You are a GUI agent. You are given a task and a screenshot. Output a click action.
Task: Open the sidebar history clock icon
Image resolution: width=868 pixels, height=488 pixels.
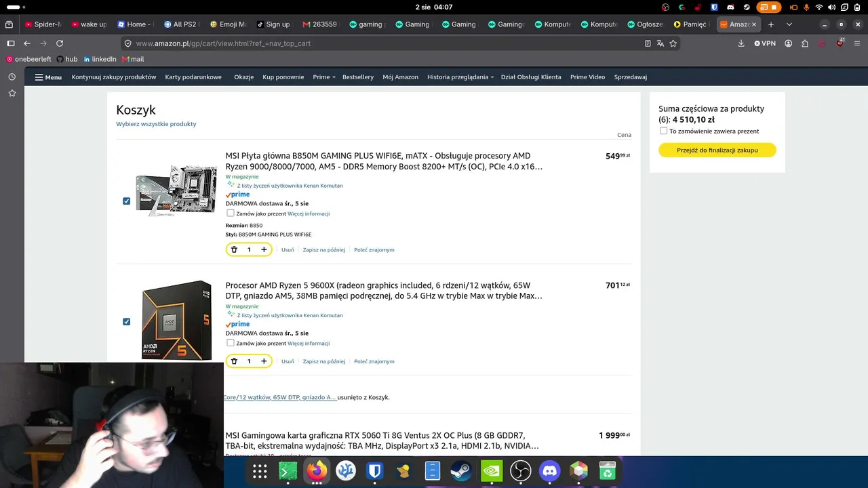pyautogui.click(x=12, y=77)
